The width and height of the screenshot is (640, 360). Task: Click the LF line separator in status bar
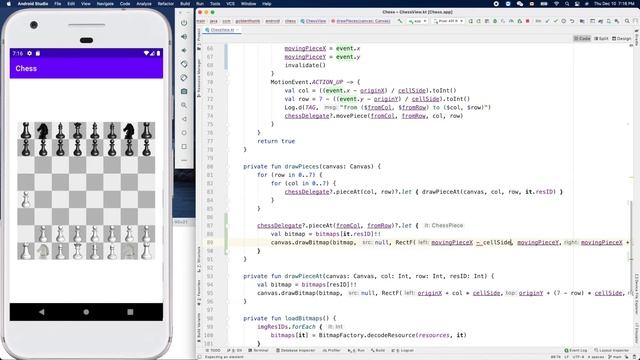coord(567,357)
